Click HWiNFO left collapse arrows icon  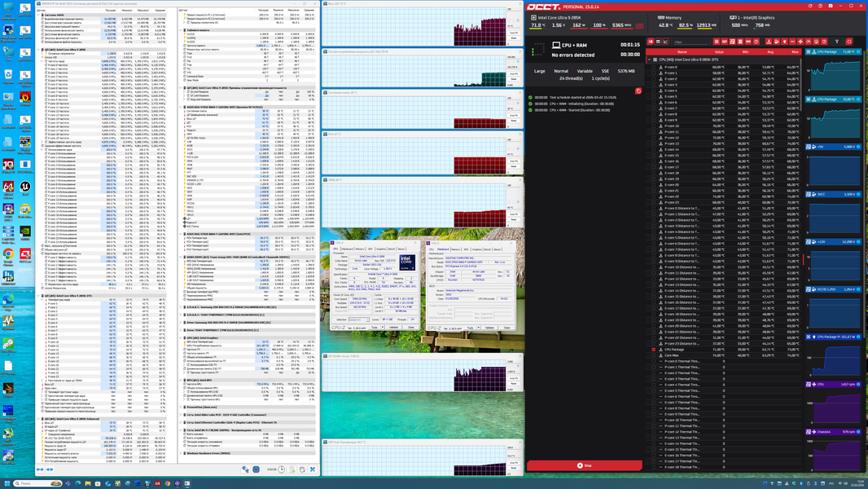pos(40,469)
